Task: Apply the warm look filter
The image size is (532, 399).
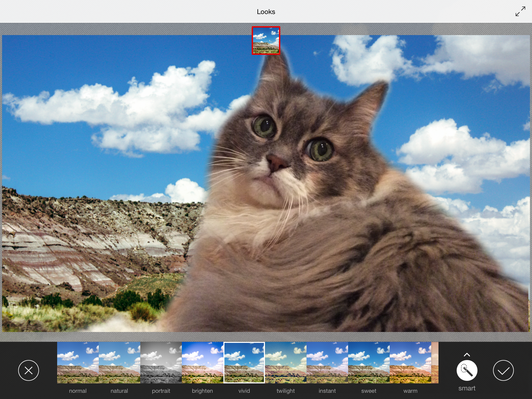Action: (x=410, y=363)
